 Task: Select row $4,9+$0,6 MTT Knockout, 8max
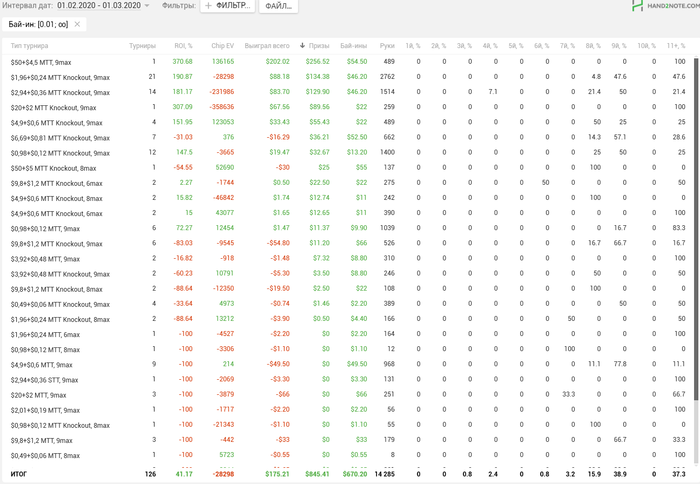click(348, 198)
